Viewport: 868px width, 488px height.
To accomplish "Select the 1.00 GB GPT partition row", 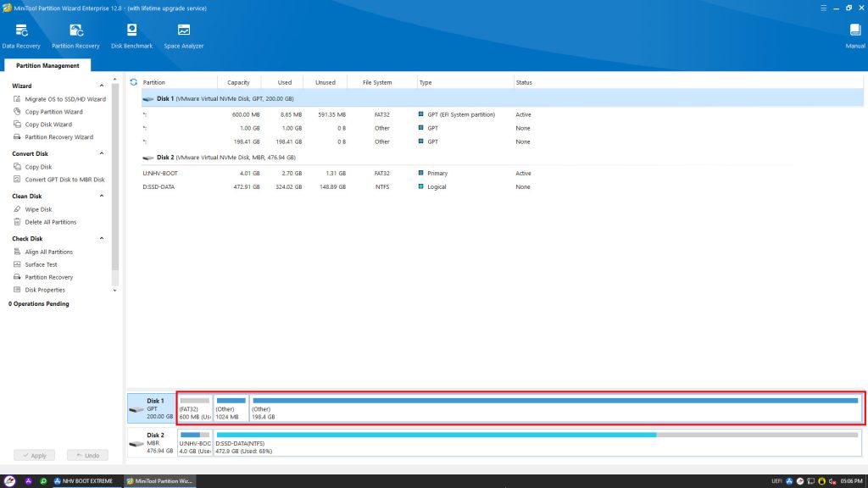I will tap(502, 129).
